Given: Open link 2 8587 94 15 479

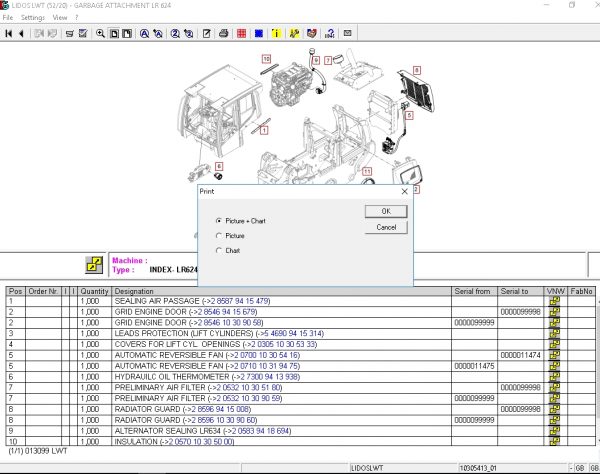Looking at the screenshot, I should (x=240, y=301).
